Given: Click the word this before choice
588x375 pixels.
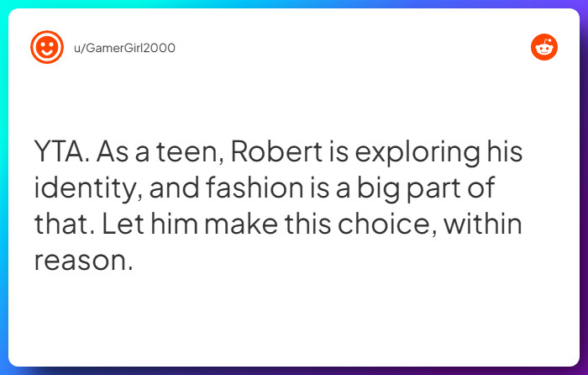Looking at the screenshot, I should pyautogui.click(x=308, y=224).
